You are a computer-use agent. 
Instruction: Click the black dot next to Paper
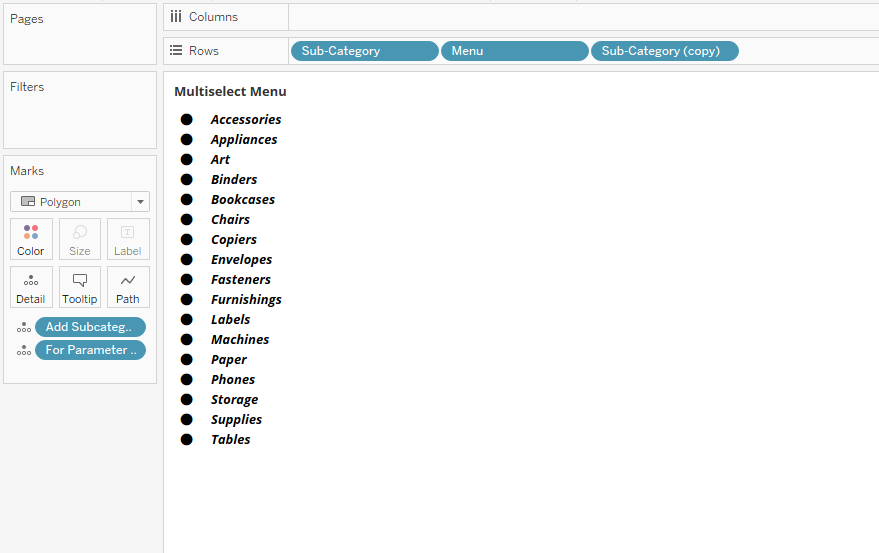tap(187, 360)
